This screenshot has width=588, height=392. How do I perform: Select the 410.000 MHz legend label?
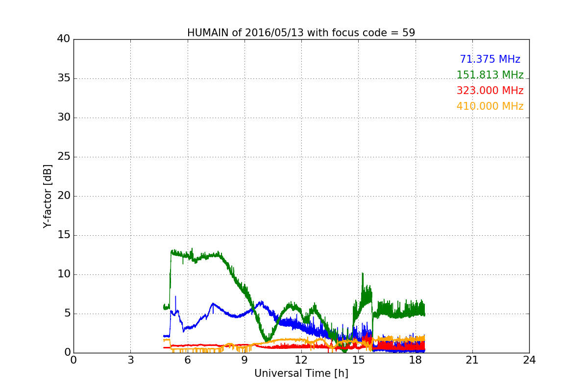pyautogui.click(x=490, y=106)
